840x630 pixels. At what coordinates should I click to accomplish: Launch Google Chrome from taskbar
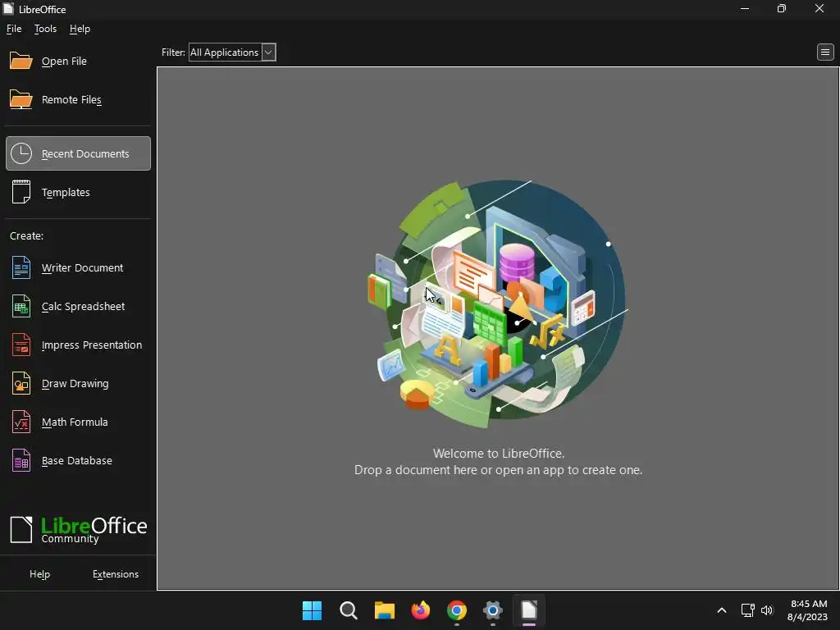[456, 610]
